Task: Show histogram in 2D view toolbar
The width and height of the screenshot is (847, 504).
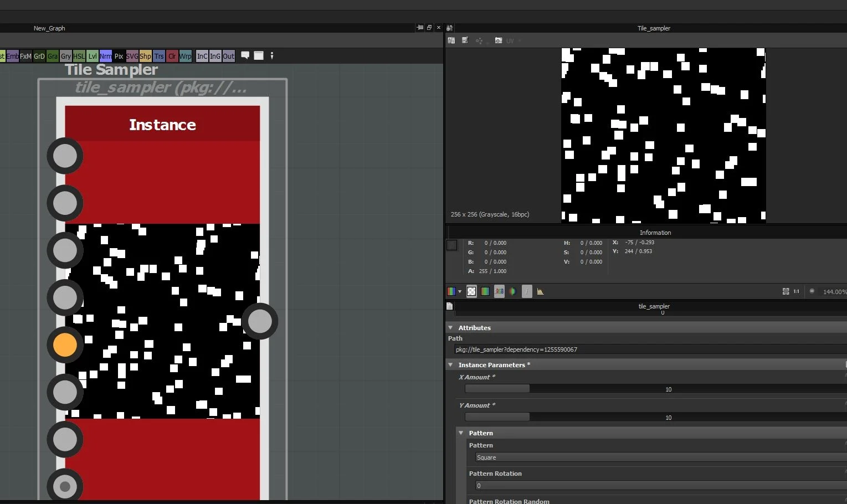Action: click(540, 291)
